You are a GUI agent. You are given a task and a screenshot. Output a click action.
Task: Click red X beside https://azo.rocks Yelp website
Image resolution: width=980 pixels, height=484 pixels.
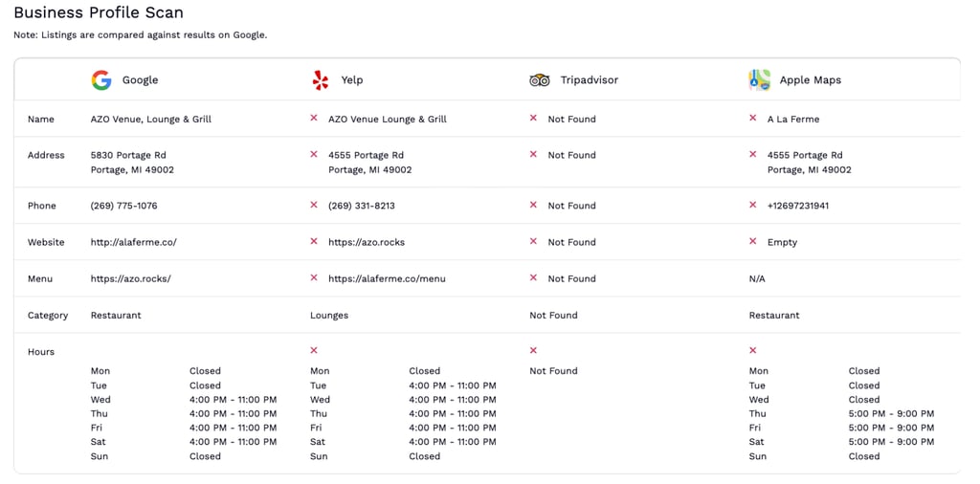(314, 241)
